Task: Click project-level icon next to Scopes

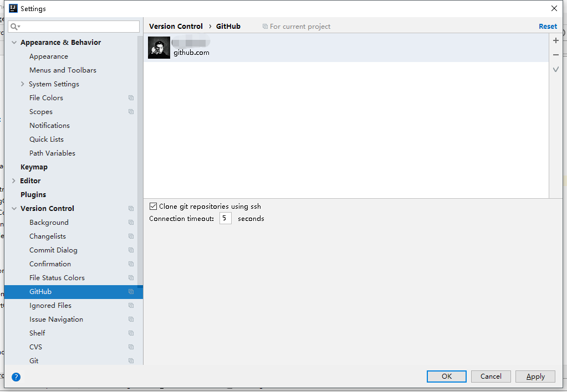Action: click(x=131, y=112)
